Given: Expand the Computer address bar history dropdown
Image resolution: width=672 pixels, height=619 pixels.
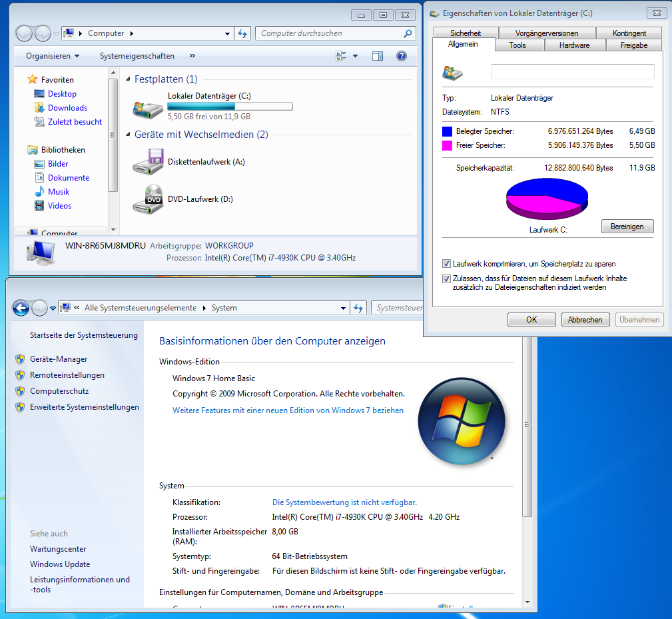Looking at the screenshot, I should [227, 33].
